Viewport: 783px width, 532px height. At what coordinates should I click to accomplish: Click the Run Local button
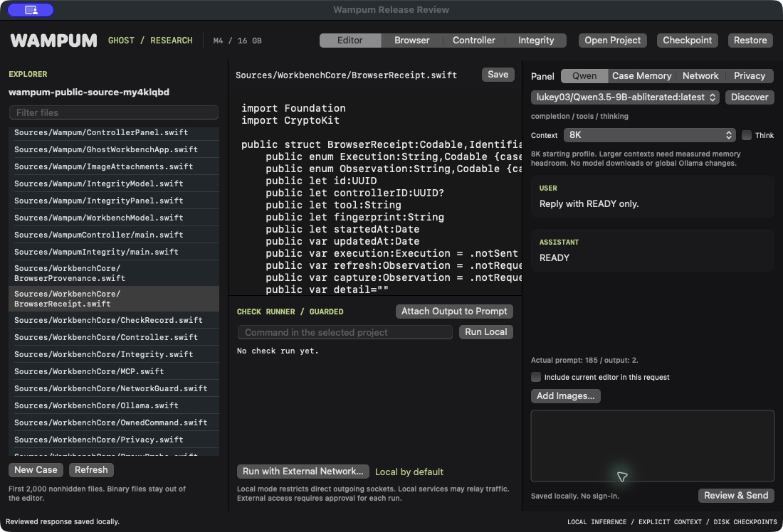[486, 332]
